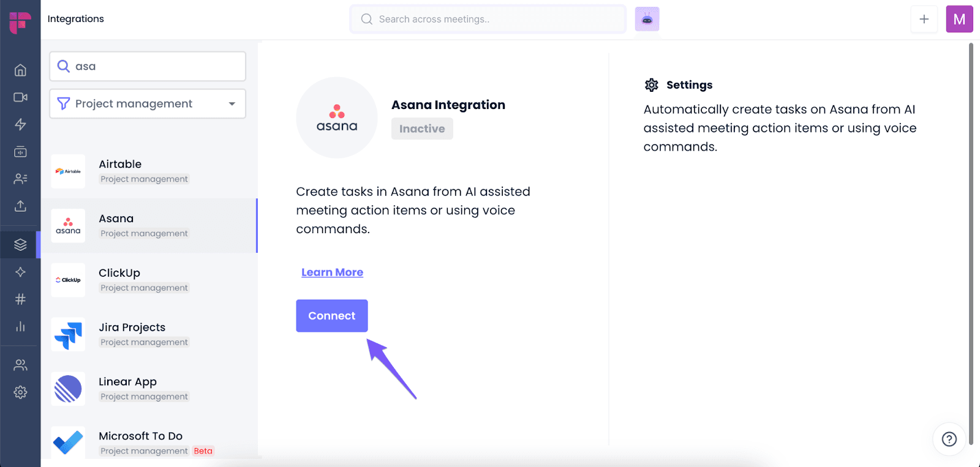This screenshot has height=467, width=980.
Task: Open the Learn More link
Action: (x=332, y=272)
